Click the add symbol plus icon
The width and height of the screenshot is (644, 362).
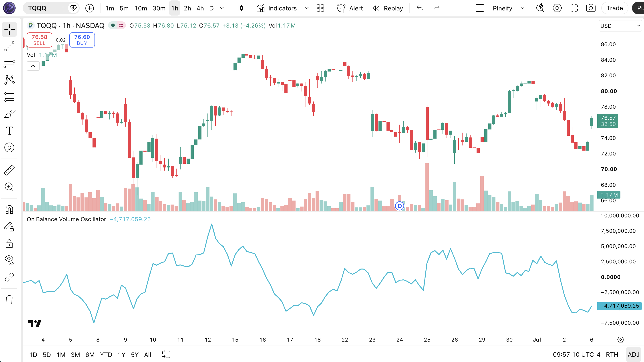pos(89,8)
